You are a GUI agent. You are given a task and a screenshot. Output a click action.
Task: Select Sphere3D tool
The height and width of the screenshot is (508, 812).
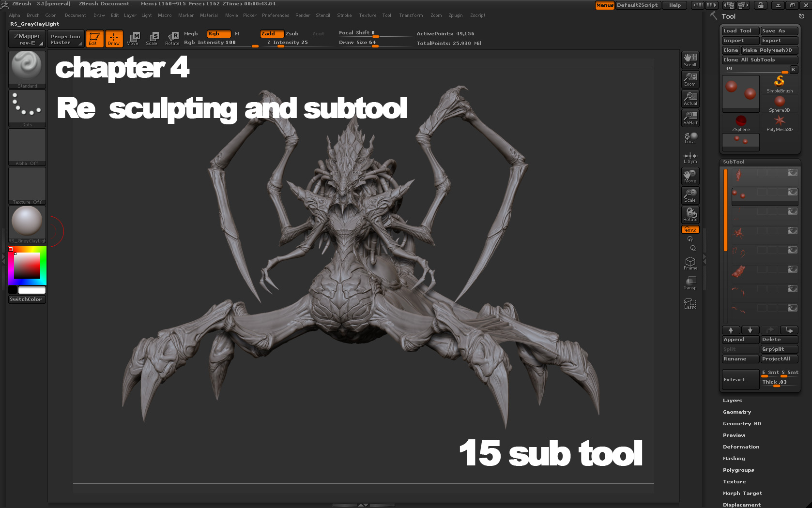[x=779, y=104]
